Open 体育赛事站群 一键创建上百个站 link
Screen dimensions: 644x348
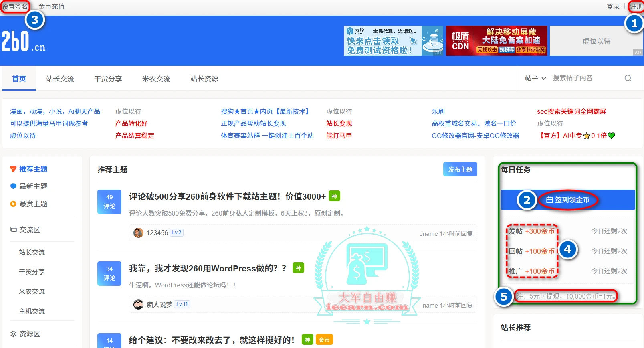coord(267,136)
